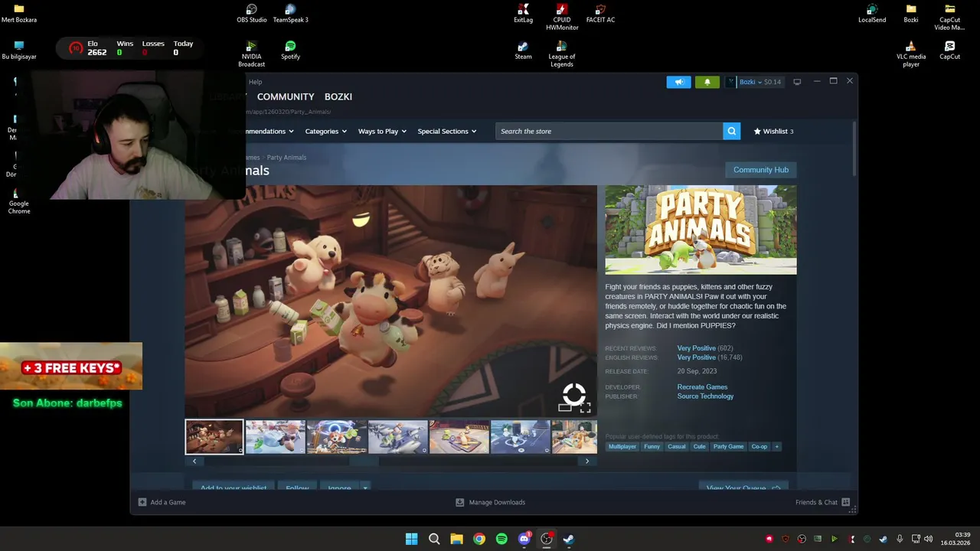The width and height of the screenshot is (980, 551).
Task: Open the Help menu in Steam
Action: [255, 82]
